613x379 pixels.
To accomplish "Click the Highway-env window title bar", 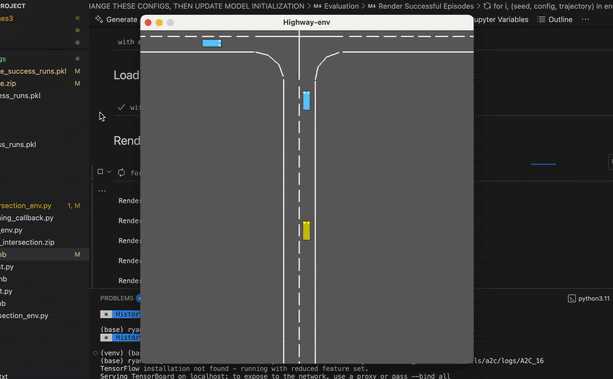I will point(307,22).
